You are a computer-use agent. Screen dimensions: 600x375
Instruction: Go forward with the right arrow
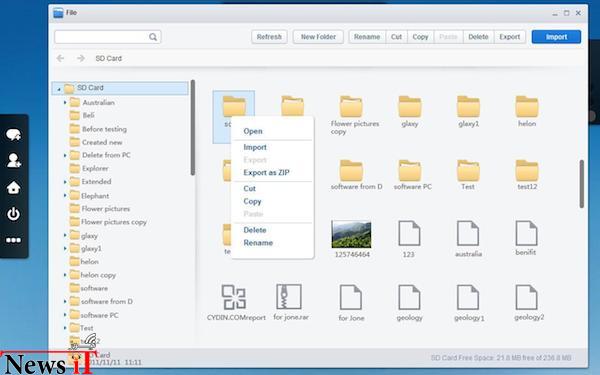(x=81, y=58)
